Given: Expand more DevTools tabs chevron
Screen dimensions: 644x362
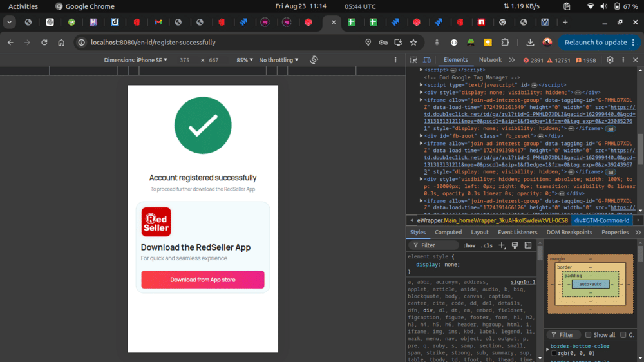Looking at the screenshot, I should click(x=512, y=60).
